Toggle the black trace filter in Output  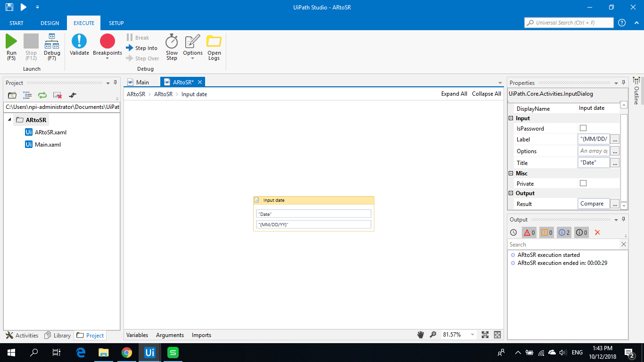pos(582,232)
